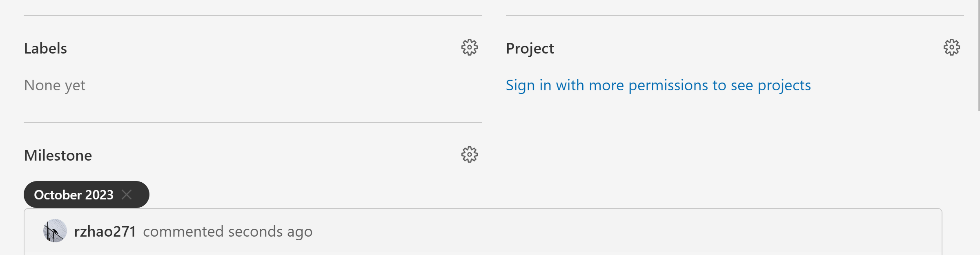Adjust project settings via its gear icon

point(951,48)
